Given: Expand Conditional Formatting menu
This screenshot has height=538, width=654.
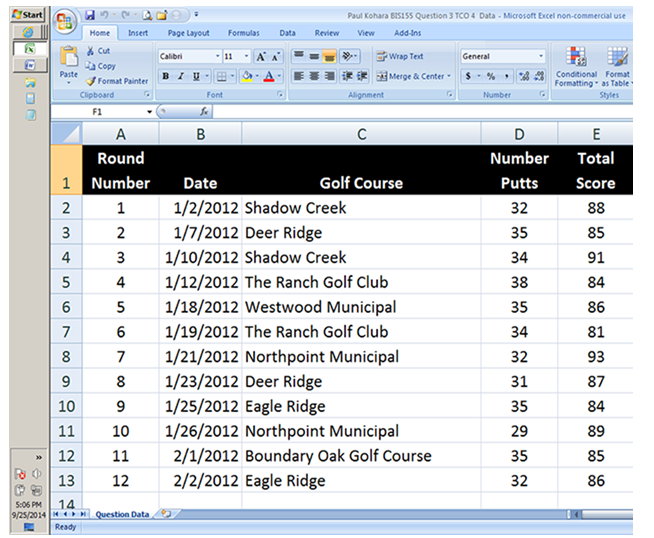Looking at the screenshot, I should (x=576, y=66).
